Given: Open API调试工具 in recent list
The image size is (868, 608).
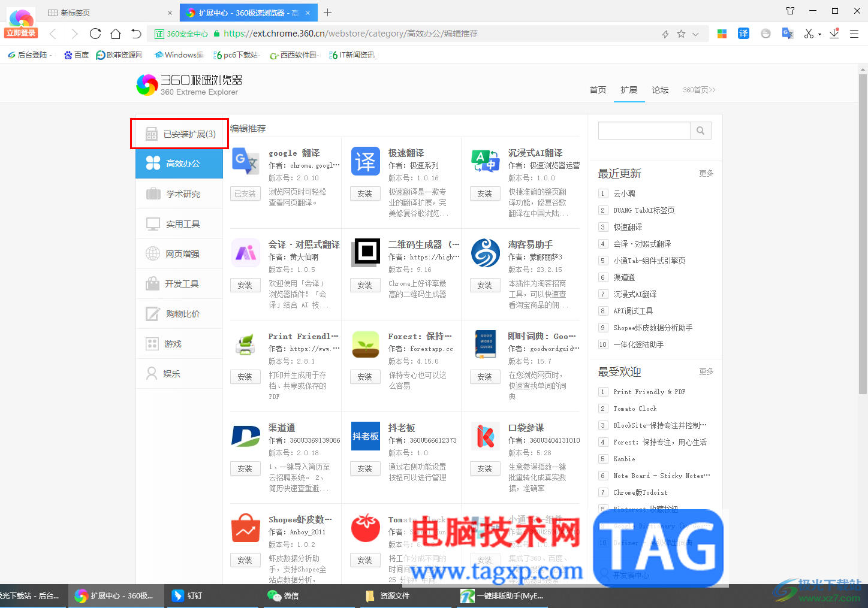Looking at the screenshot, I should pos(633,311).
